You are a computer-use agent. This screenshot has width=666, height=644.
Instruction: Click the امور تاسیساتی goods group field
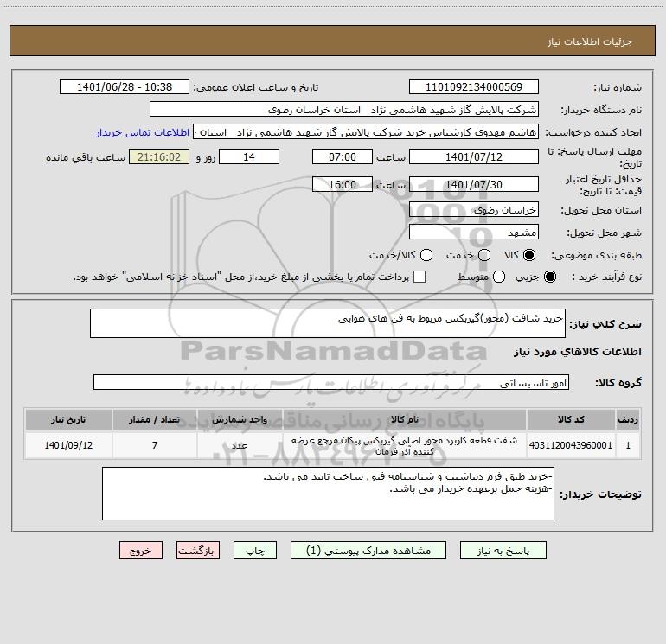click(x=331, y=382)
